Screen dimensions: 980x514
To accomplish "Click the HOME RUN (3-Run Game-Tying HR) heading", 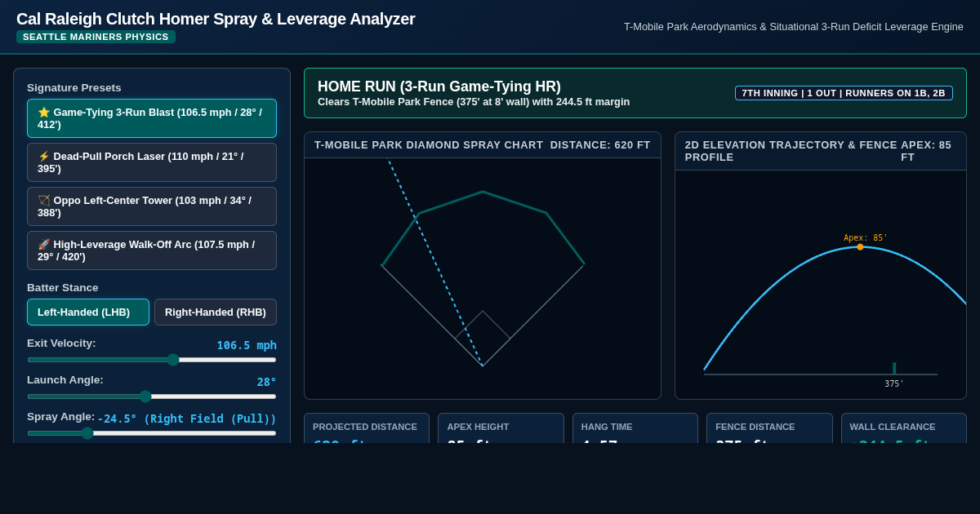I will click(x=439, y=86).
